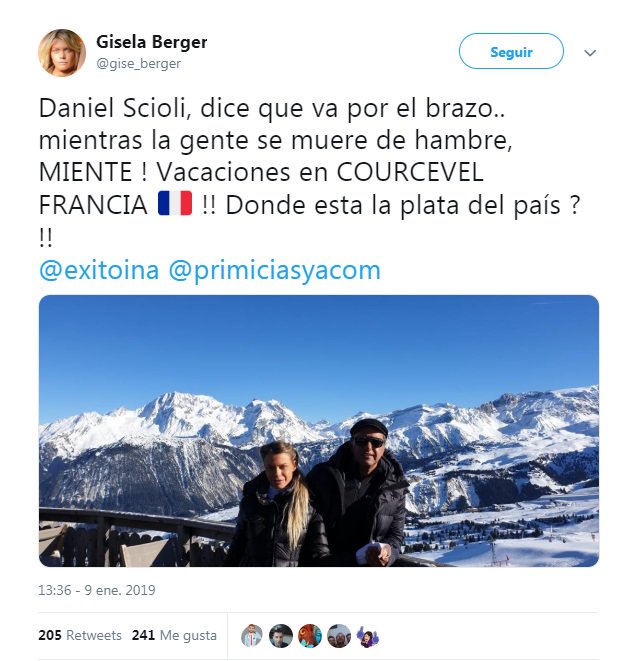
Task: Open Gisela Berger's profile avatar
Action: coord(62,53)
